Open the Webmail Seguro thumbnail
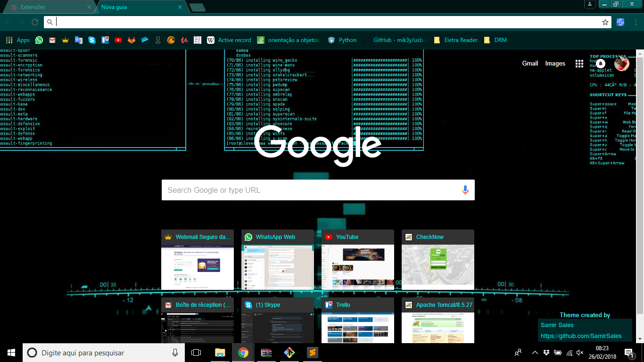This screenshot has height=362, width=644. coord(198,260)
